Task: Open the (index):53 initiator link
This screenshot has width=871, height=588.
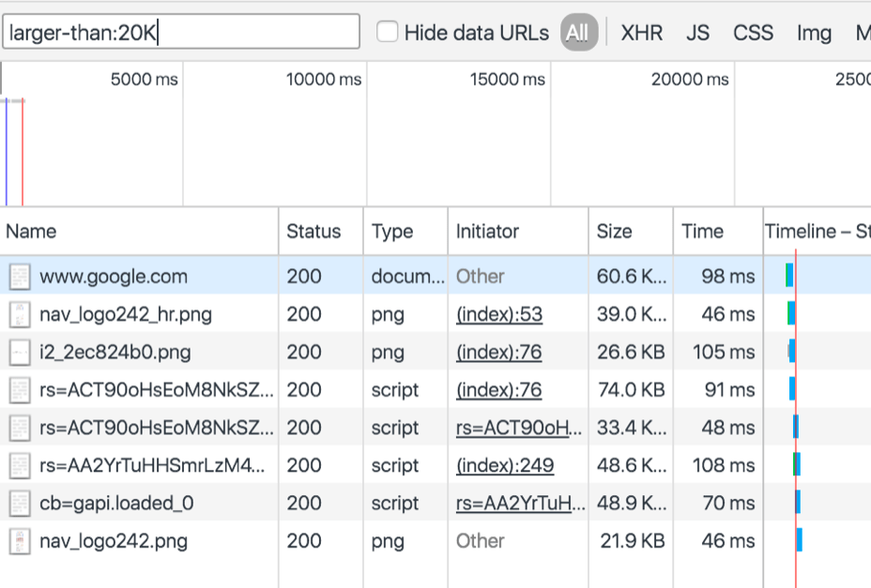Action: click(498, 314)
